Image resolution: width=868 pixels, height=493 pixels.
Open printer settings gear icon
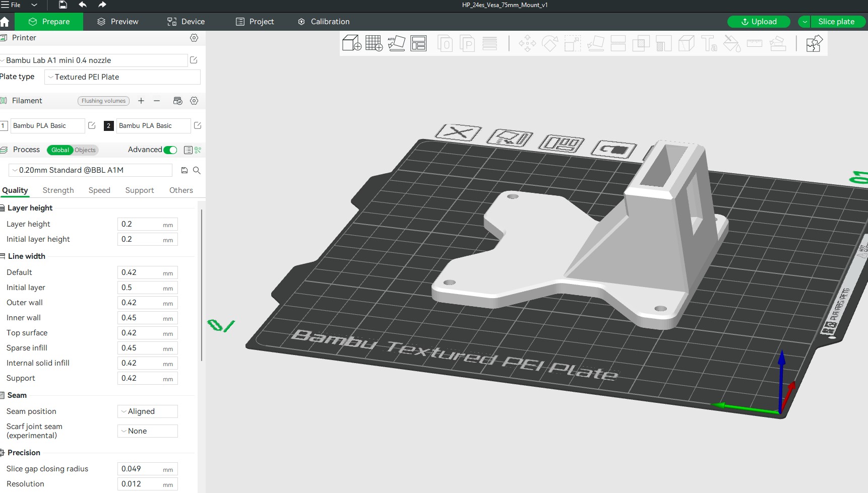[194, 38]
